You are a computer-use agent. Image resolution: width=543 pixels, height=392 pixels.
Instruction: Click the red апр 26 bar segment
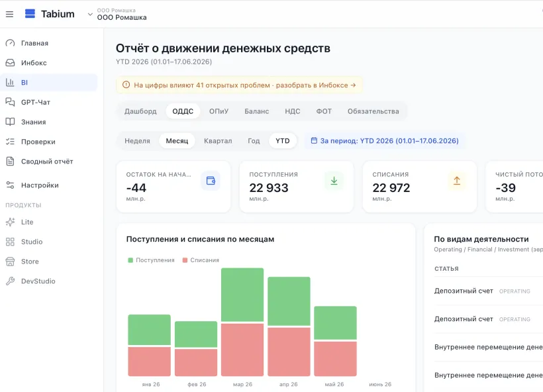289,352
